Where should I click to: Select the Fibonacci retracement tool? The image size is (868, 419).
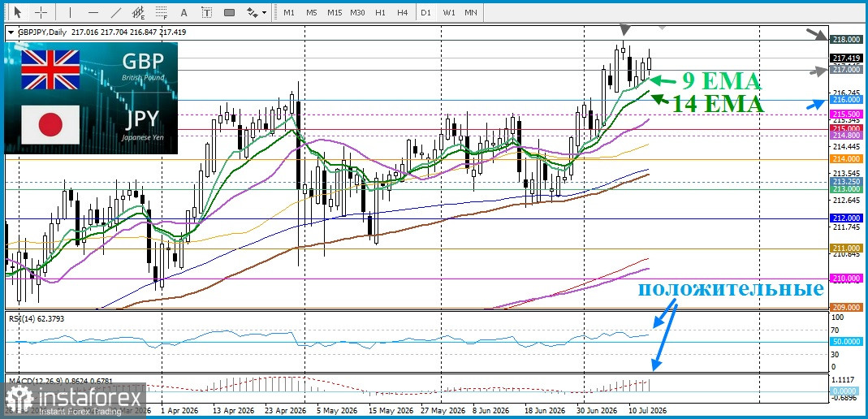(162, 12)
